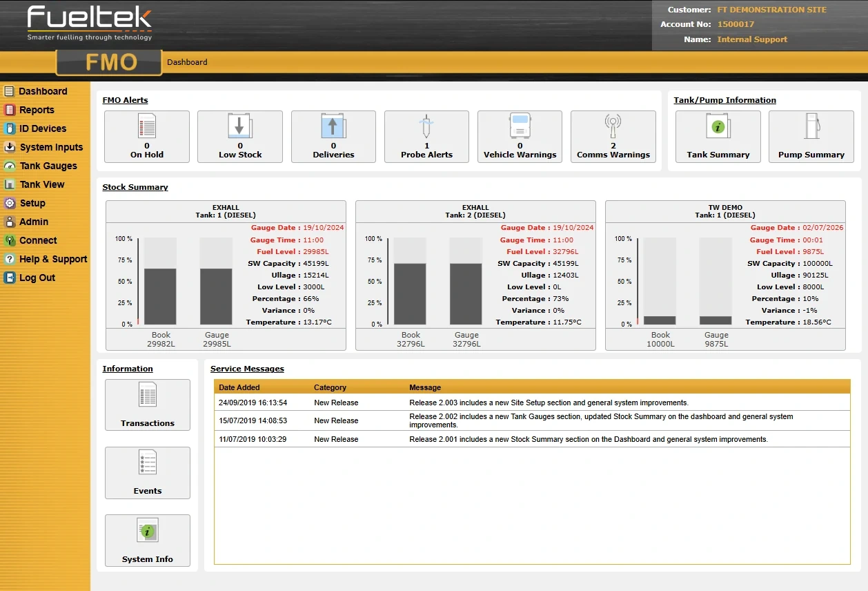Select the 15/07/2019 14:08:53 service message row
This screenshot has width=868, height=591.
click(532, 420)
